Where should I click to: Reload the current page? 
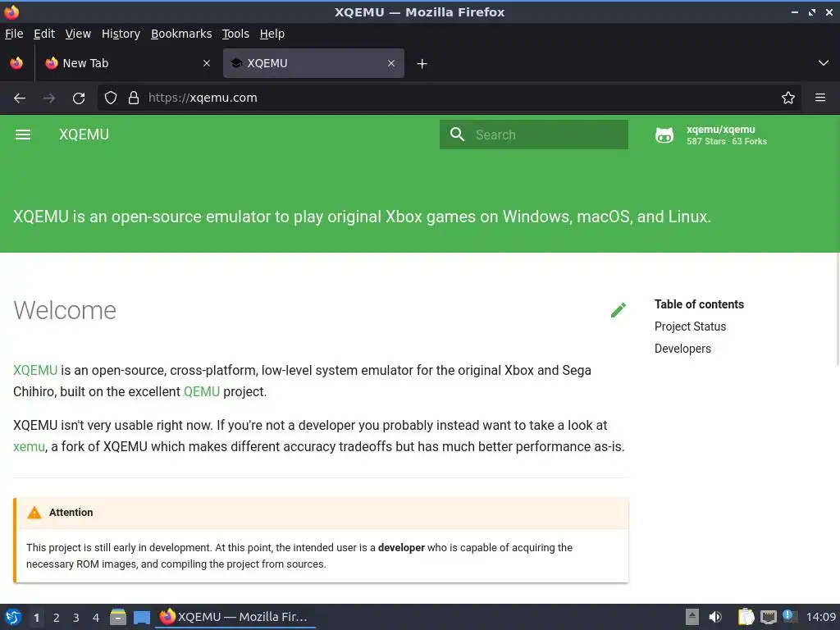[79, 98]
